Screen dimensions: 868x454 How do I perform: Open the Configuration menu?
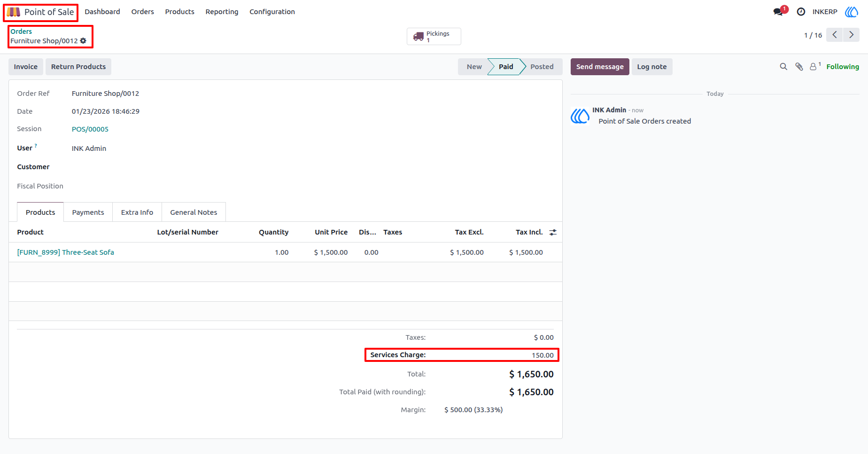click(x=272, y=12)
